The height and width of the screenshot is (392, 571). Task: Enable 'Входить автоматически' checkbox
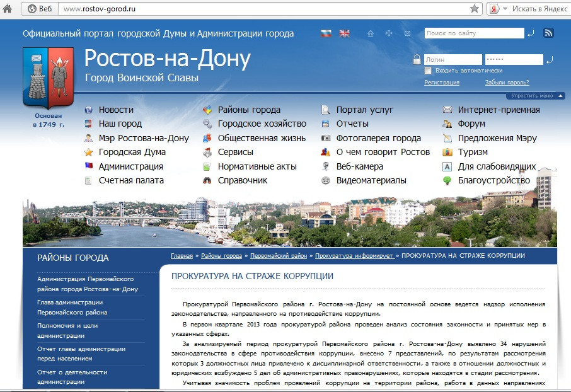pos(428,71)
